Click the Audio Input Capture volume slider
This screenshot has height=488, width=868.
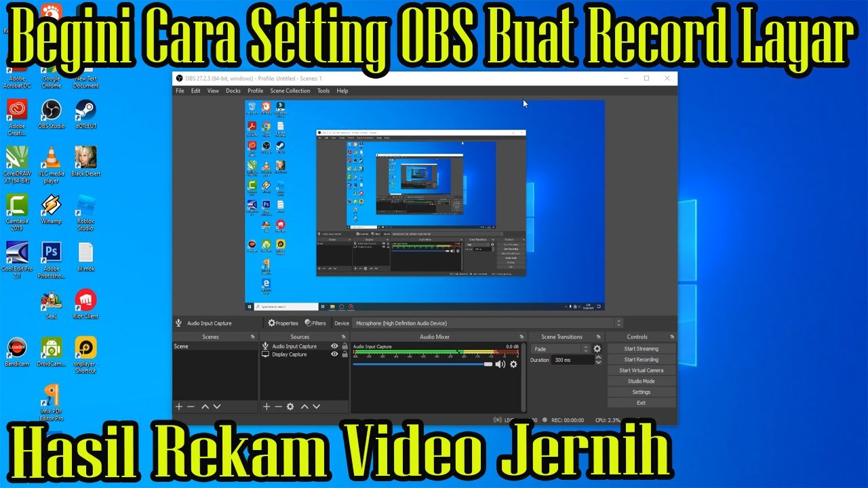pos(422,364)
